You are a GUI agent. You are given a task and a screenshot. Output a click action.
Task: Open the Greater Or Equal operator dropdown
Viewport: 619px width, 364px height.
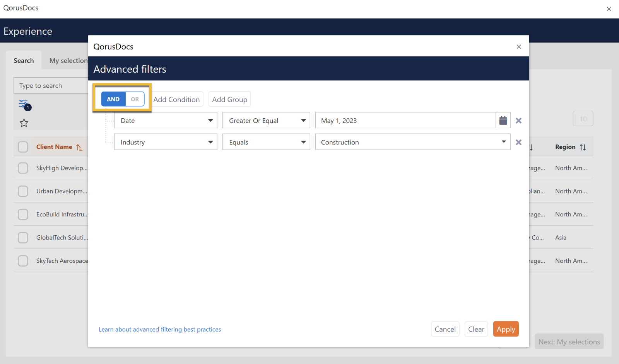coord(266,120)
